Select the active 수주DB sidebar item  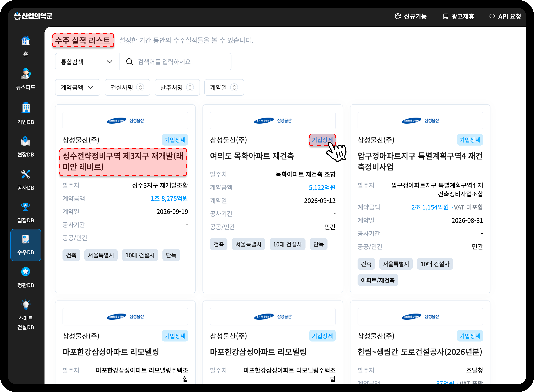point(26,245)
